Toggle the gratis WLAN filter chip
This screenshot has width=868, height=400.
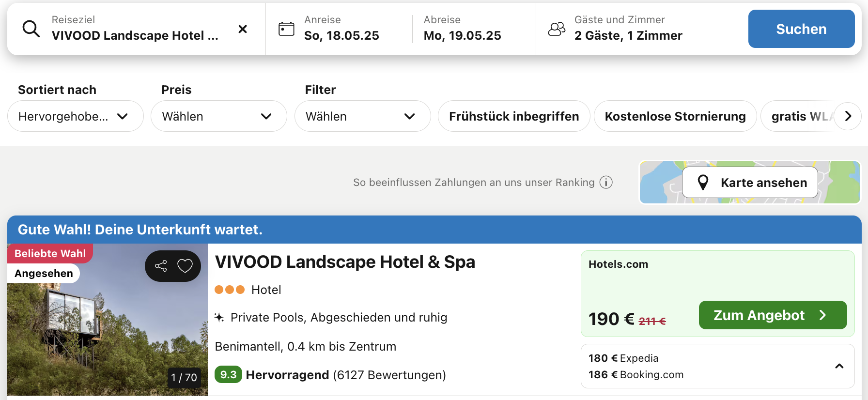point(799,116)
